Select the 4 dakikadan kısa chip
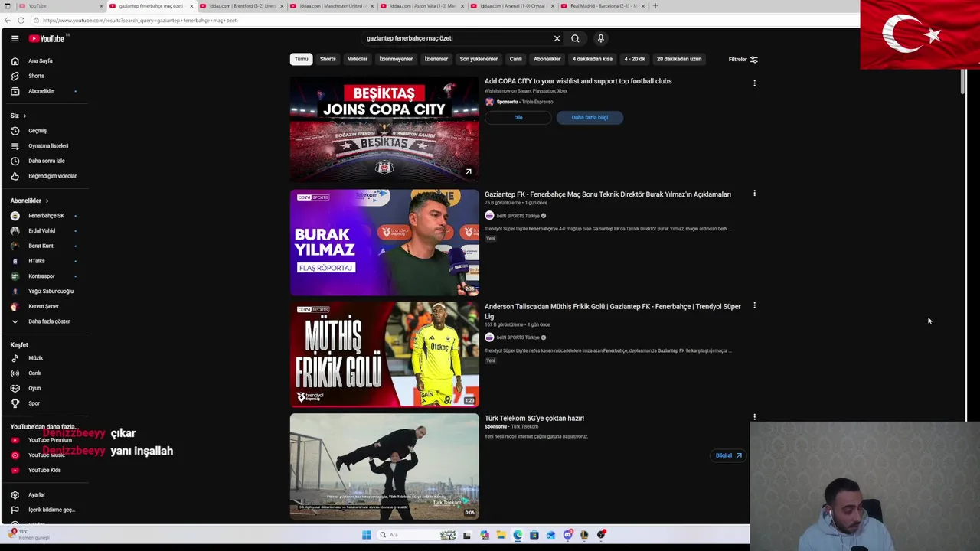 pyautogui.click(x=593, y=59)
